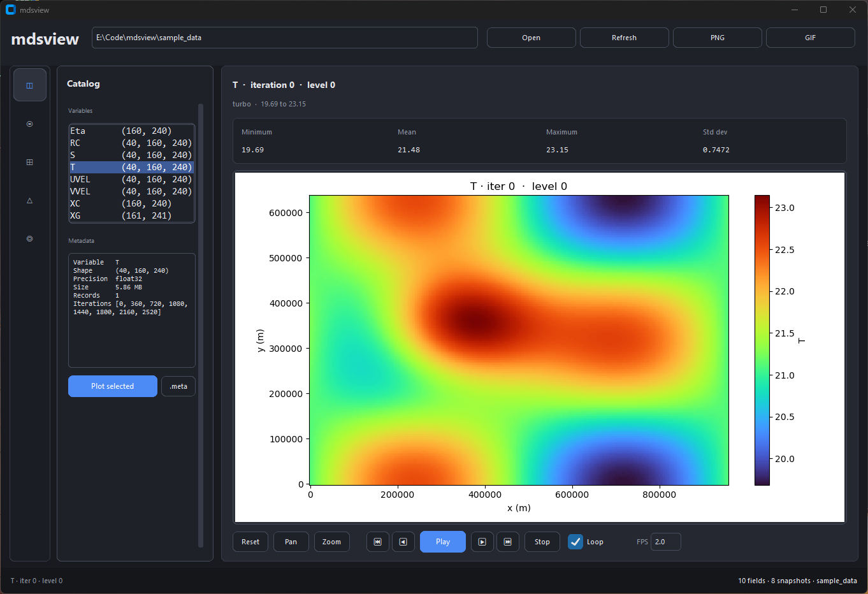Image resolution: width=868 pixels, height=594 pixels.
Task: Activate the Pan tool
Action: (x=291, y=542)
